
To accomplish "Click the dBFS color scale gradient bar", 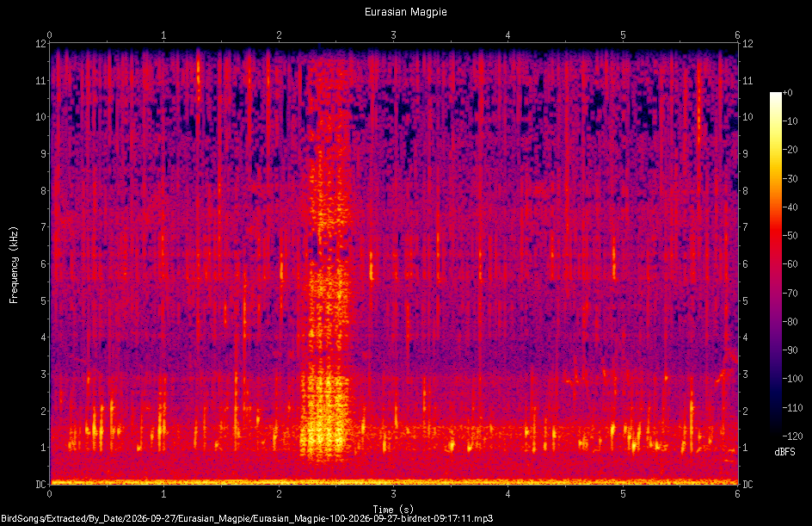I will pyautogui.click(x=775, y=264).
